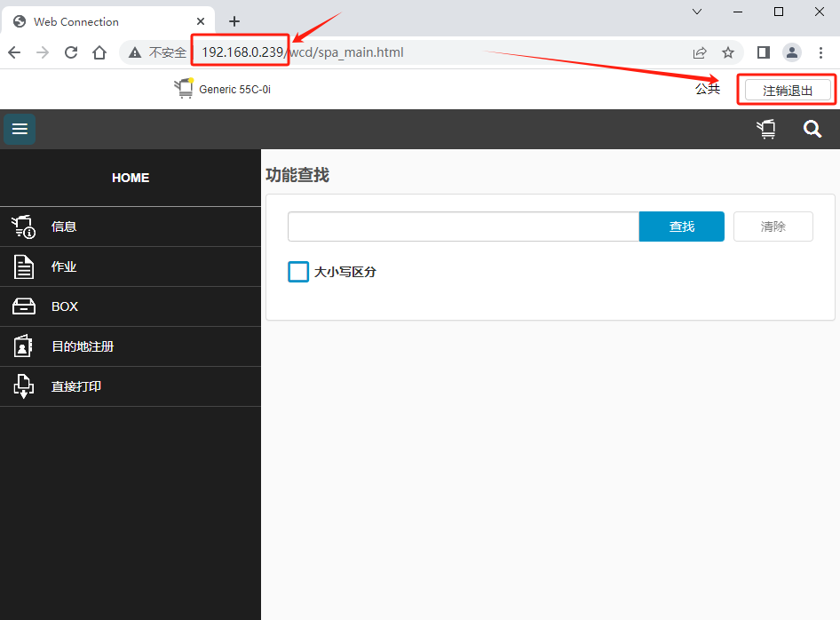Image resolution: width=840 pixels, height=620 pixels.
Task: Toggle the Chrome side panel icon
Action: (763, 52)
